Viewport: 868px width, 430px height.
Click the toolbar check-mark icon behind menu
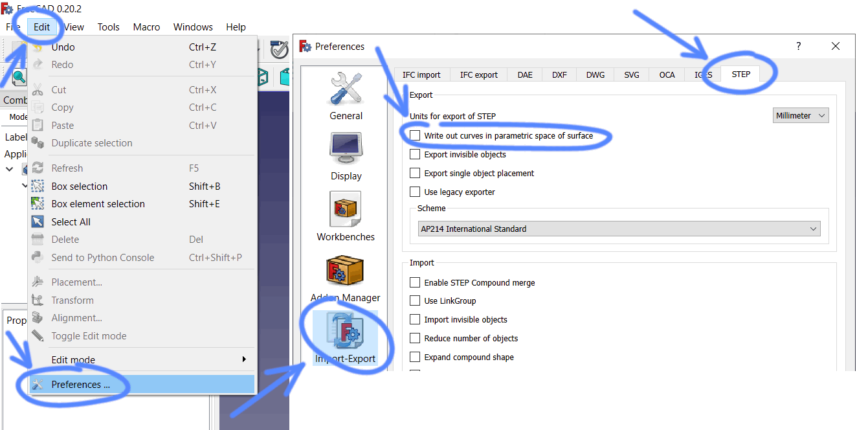click(279, 49)
